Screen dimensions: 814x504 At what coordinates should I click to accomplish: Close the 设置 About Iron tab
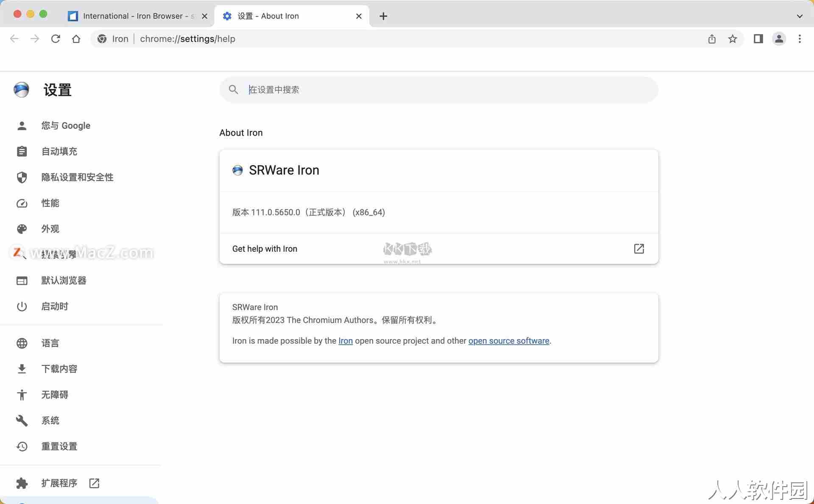click(359, 16)
